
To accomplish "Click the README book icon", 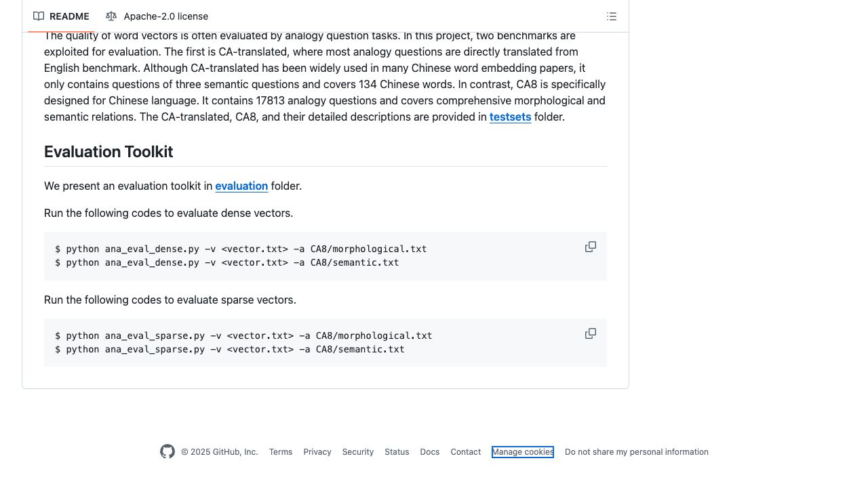I will [39, 16].
